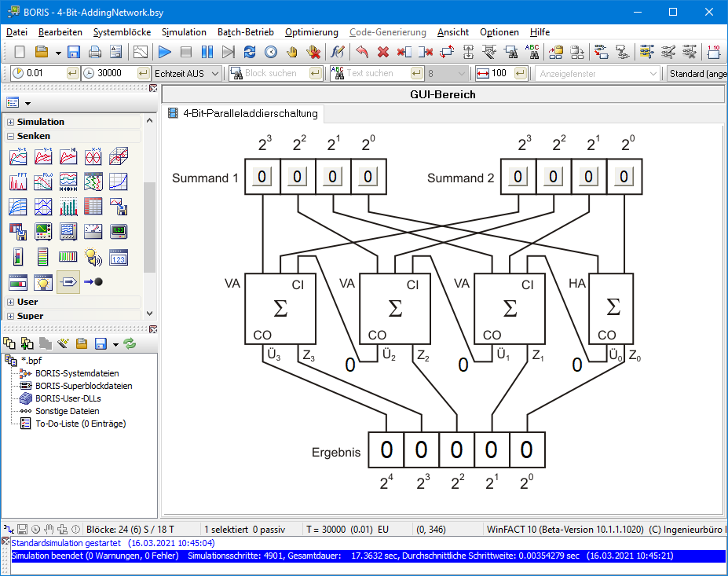Click the block palette scroll-down arrow
Image resolution: width=728 pixels, height=576 pixels.
point(149,314)
